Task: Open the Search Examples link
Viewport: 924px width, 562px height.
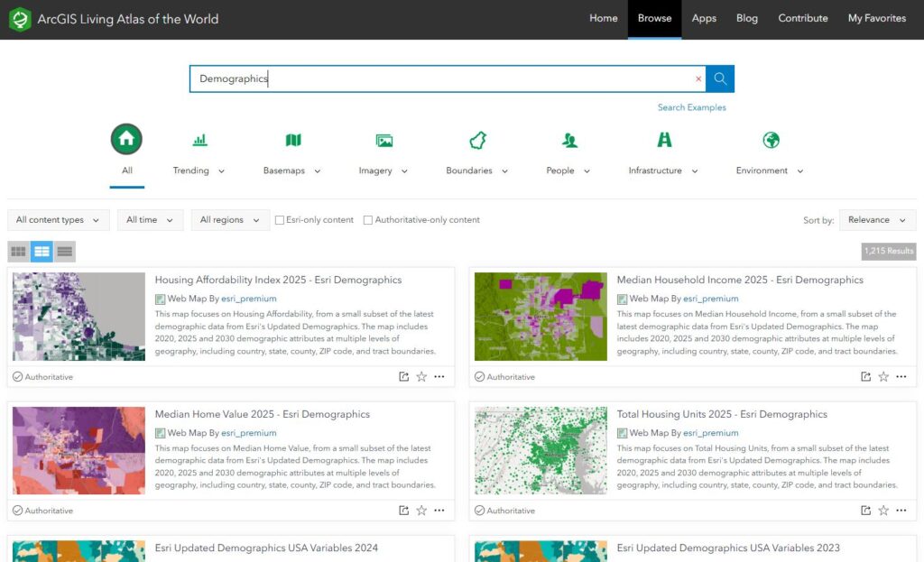Action: [691, 107]
